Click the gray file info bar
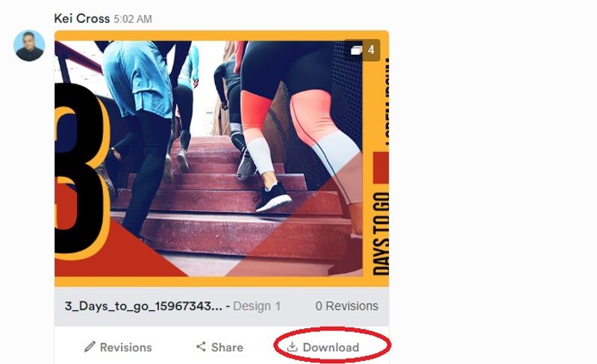Screen dimensions: 597x364 pos(222,307)
